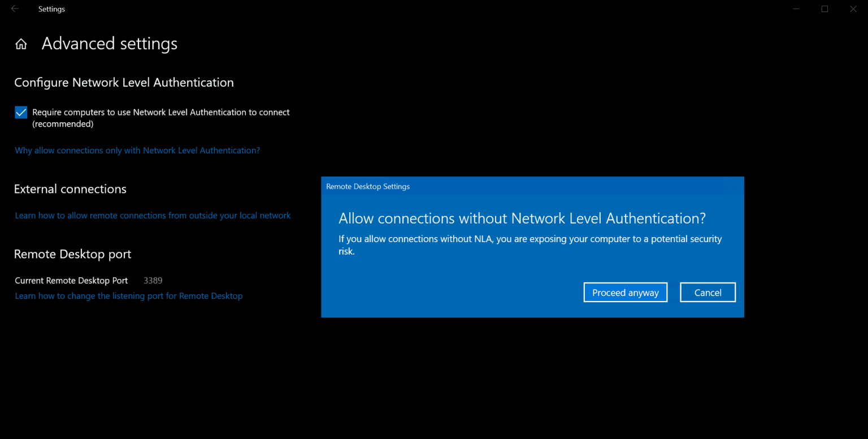Click the Remote Desktop Settings dialog header
The width and height of the screenshot is (868, 439).
point(368,186)
